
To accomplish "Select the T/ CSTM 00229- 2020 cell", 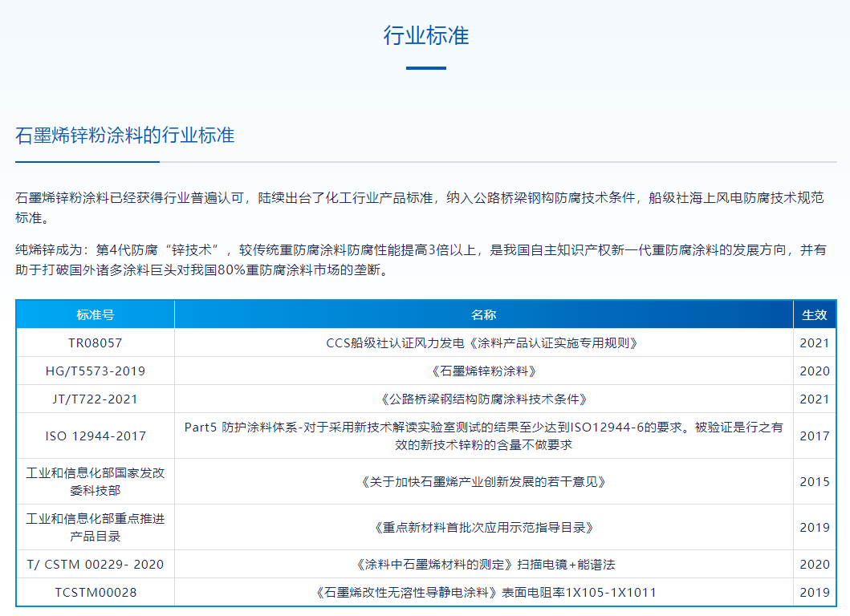I will [96, 565].
